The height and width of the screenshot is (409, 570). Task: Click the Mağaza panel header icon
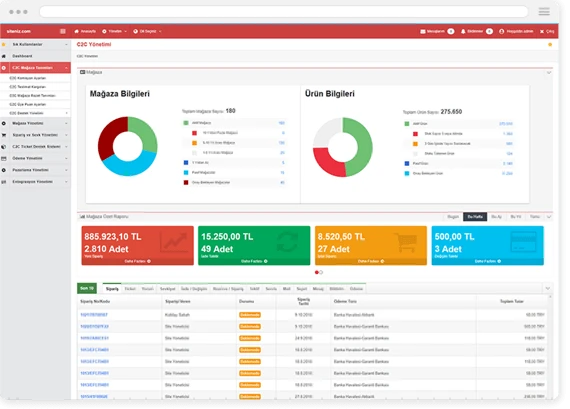tap(83, 72)
